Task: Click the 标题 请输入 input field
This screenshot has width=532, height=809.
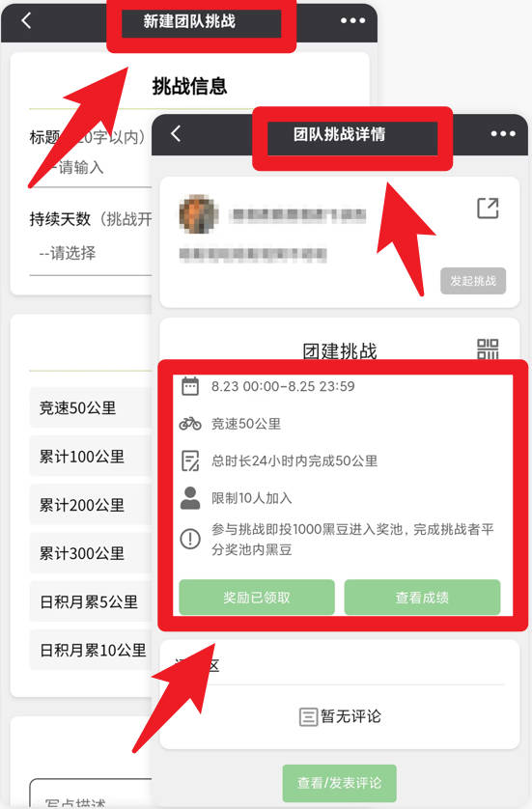Action: click(x=91, y=168)
